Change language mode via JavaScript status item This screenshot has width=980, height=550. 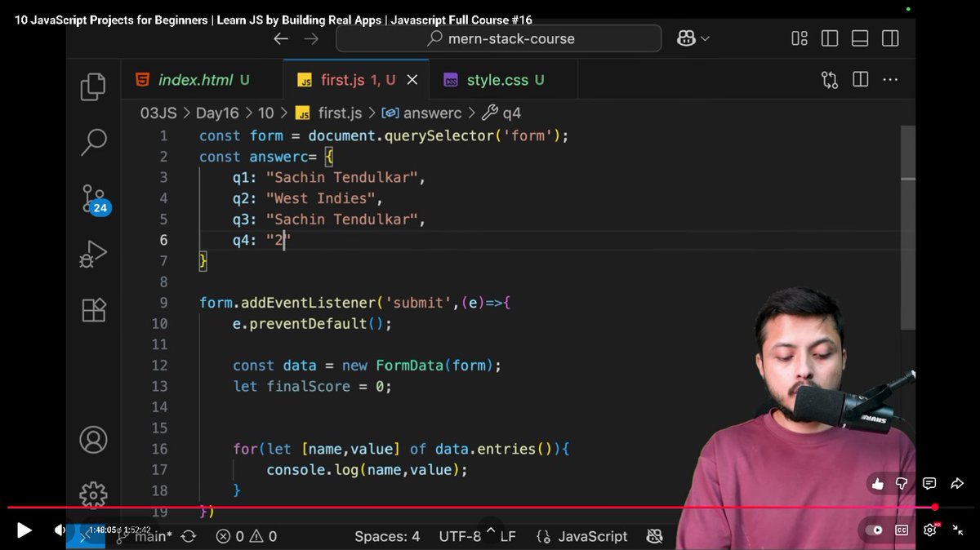point(591,536)
